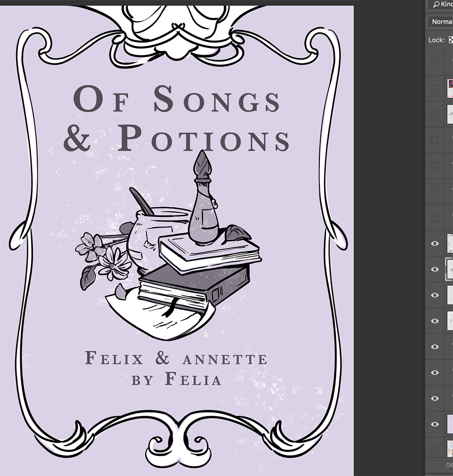Click the galaxy artwork layer thumbnail
This screenshot has width=453, height=476.
click(x=449, y=88)
